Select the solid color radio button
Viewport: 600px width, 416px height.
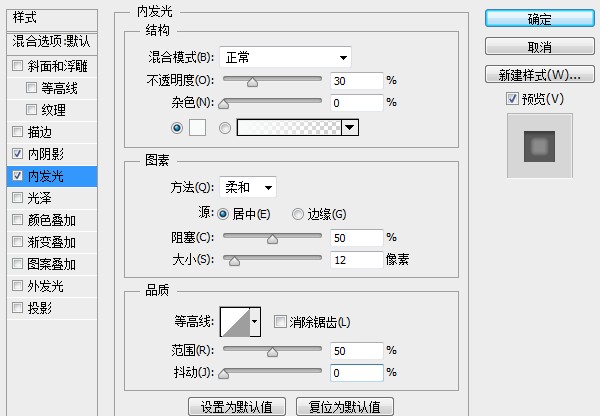[177, 127]
